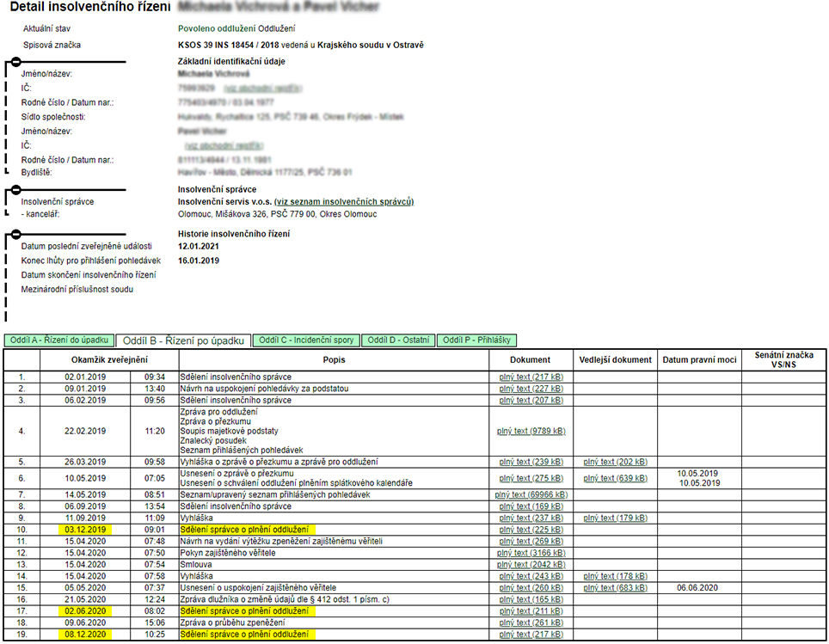Click the Popis column header
Screen dimensions: 829x644
(334, 359)
